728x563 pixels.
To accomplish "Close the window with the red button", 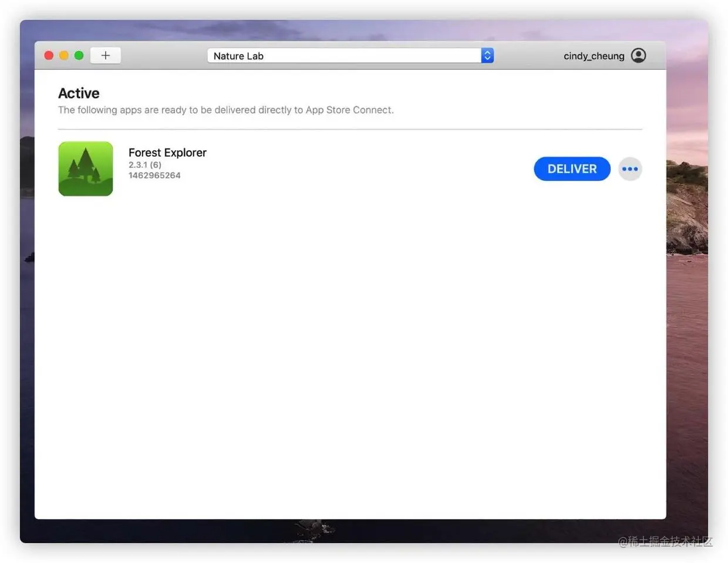I will click(x=49, y=55).
